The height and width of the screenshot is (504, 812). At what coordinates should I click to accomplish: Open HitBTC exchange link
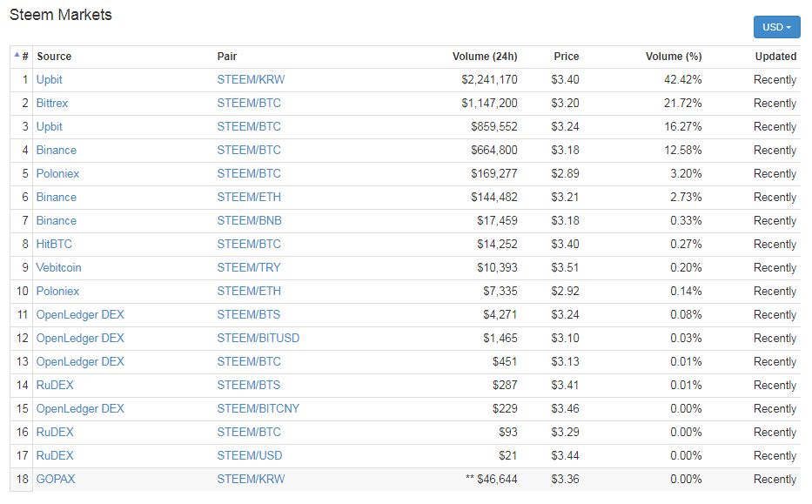pyautogui.click(x=53, y=245)
